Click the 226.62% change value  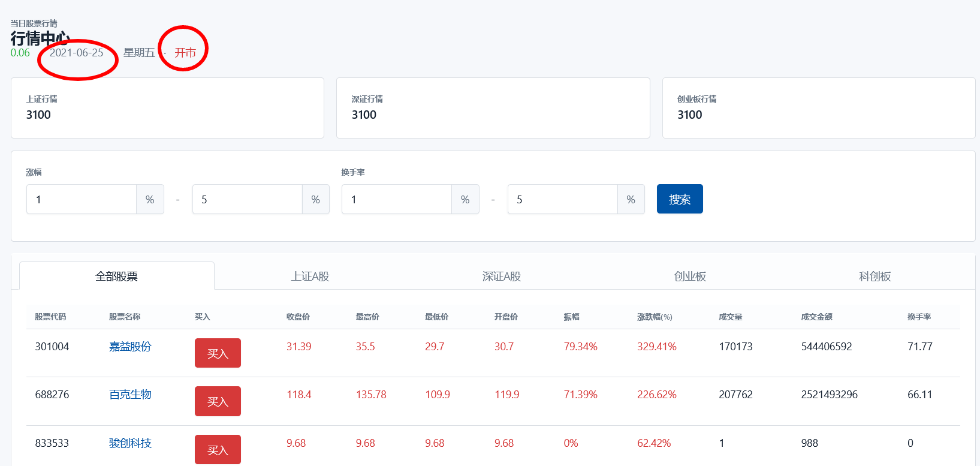(657, 395)
